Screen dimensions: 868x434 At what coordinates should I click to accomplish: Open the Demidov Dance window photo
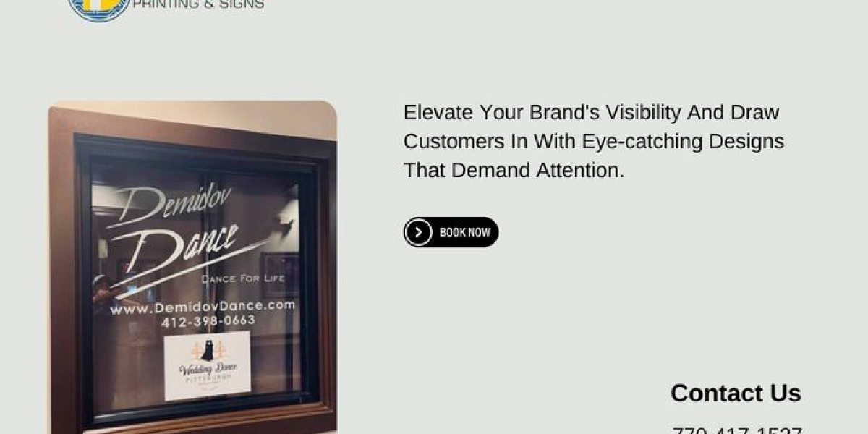point(192,267)
